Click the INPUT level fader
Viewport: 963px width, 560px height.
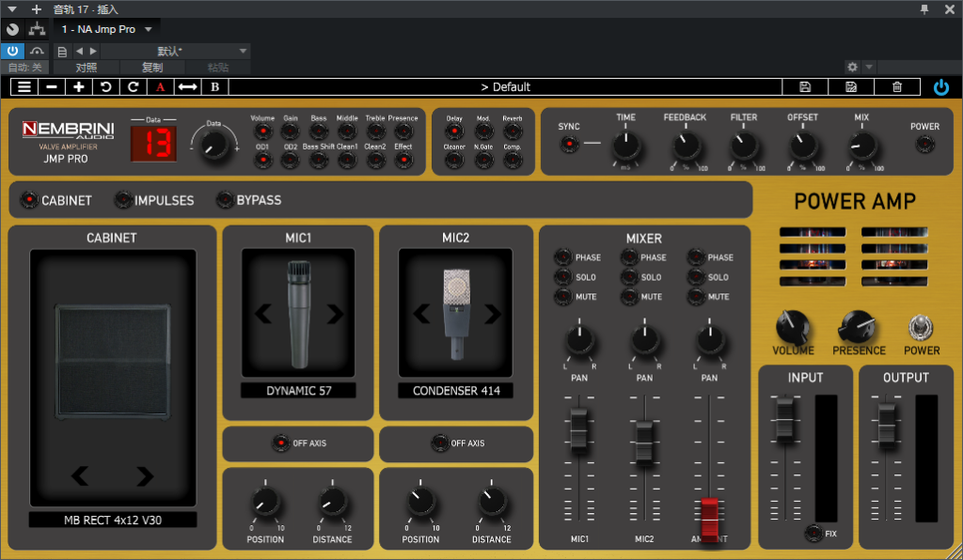(785, 420)
